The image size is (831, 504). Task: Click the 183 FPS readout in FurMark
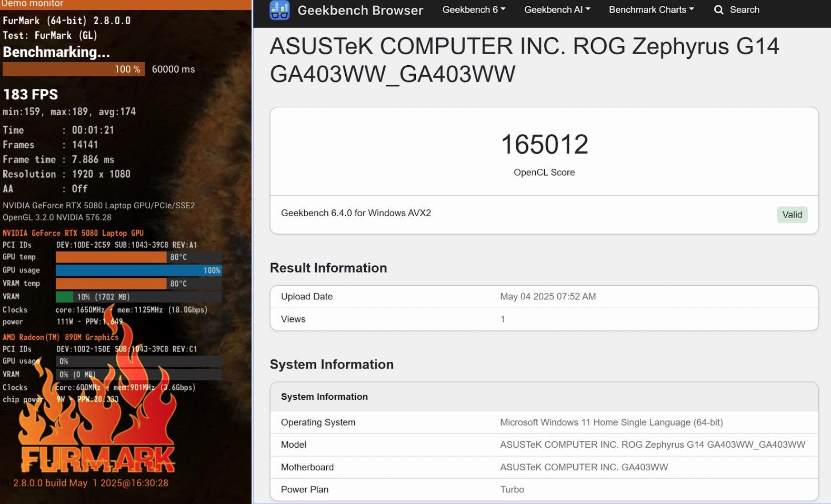[31, 94]
